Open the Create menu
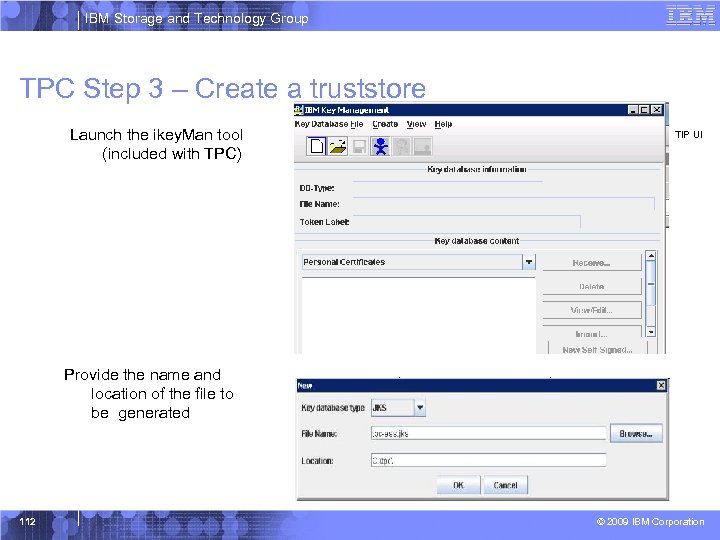Viewport: 720px width, 540px height. tap(385, 124)
